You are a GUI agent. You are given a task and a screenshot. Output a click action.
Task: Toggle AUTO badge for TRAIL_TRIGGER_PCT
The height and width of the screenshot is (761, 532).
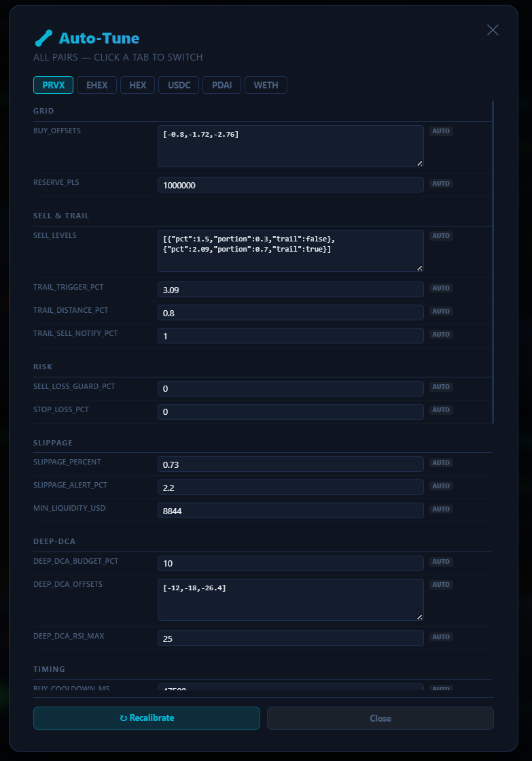pos(441,288)
